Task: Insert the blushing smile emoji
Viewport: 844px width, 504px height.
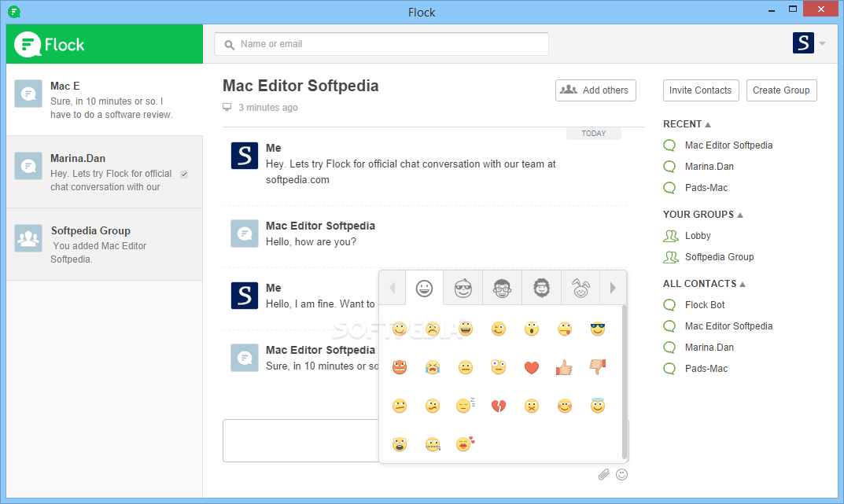Action: point(564,406)
